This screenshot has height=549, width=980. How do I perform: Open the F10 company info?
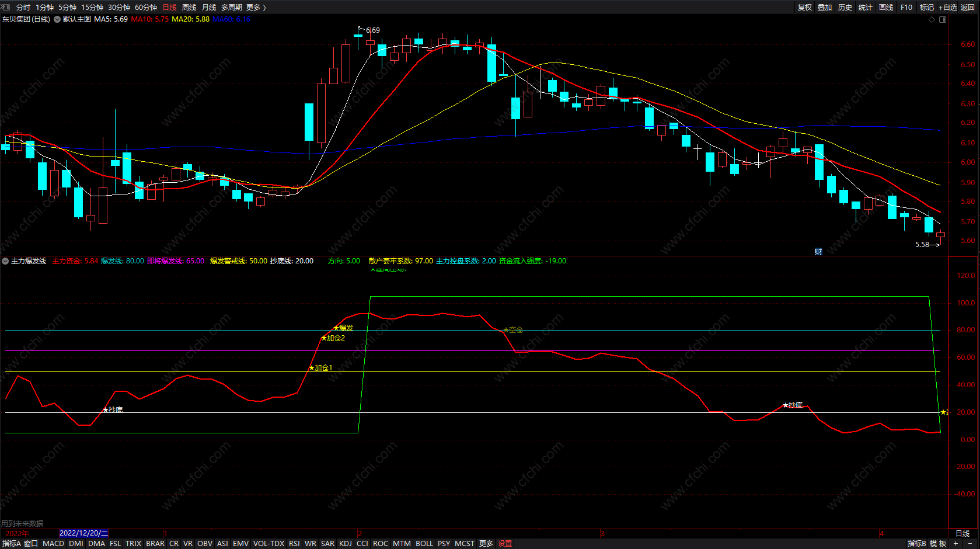coord(906,7)
